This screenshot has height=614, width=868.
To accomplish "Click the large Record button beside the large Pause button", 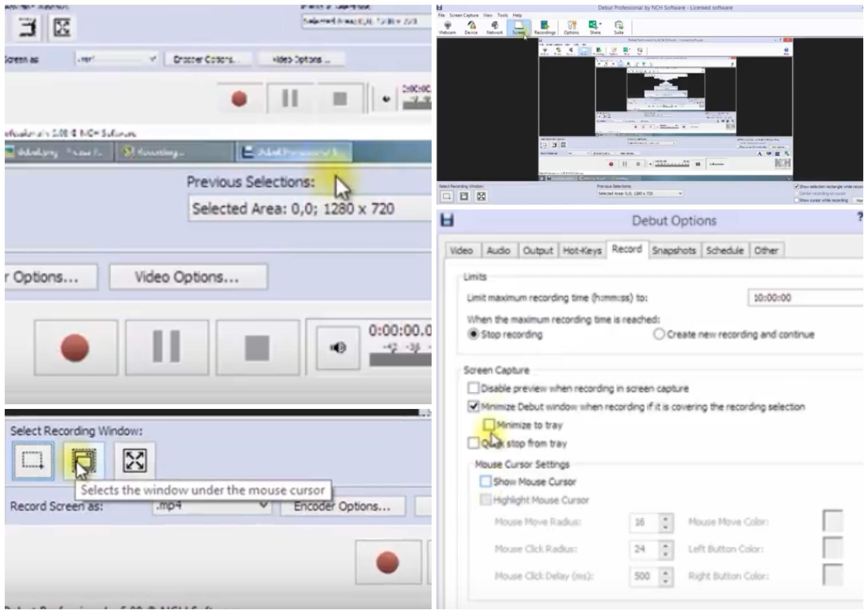I will [x=75, y=348].
